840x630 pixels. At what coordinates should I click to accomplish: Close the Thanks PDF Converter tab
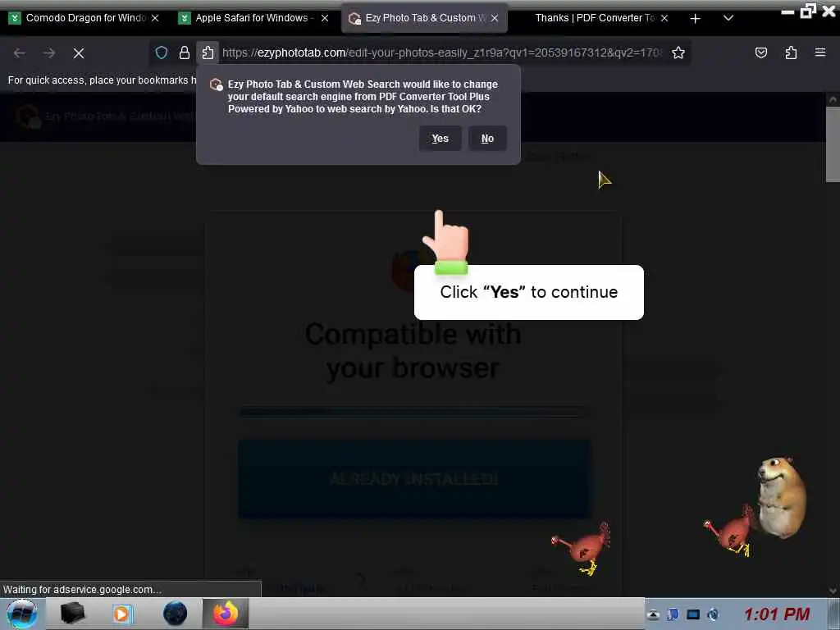pos(664,18)
